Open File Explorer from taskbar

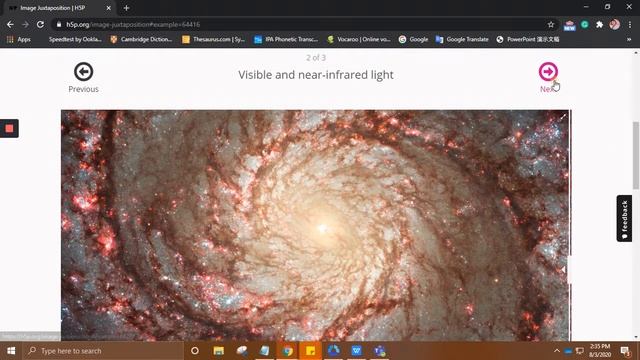click(x=219, y=351)
